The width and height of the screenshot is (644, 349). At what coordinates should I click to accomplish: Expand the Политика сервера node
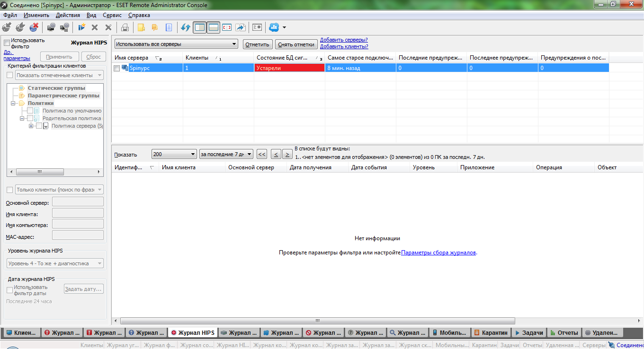[x=31, y=126]
